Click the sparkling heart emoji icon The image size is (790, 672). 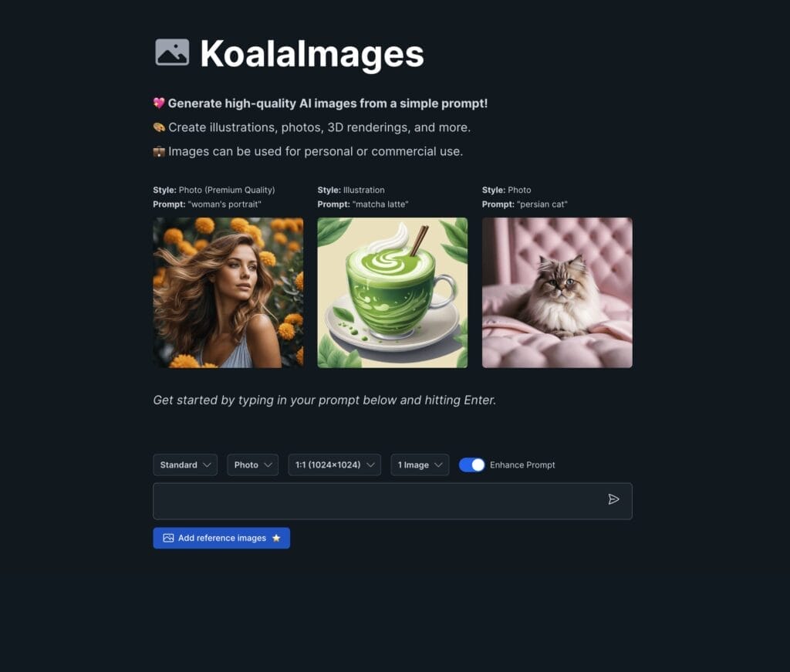(159, 103)
